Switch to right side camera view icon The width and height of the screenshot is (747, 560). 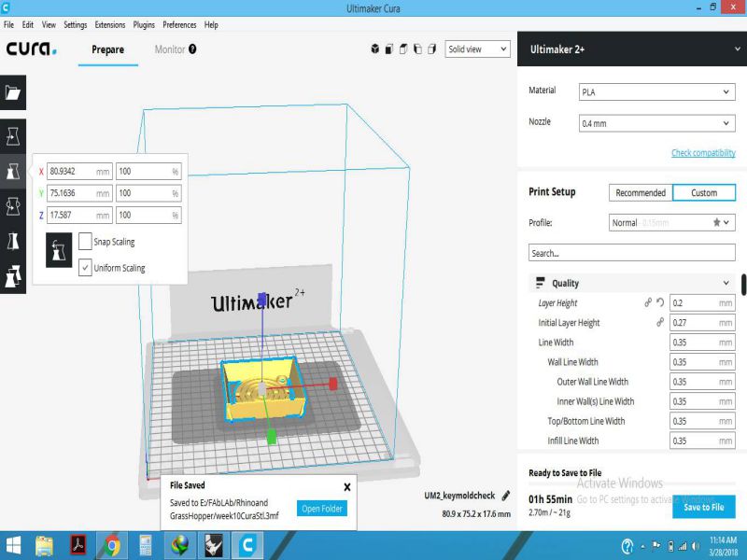[x=432, y=49]
